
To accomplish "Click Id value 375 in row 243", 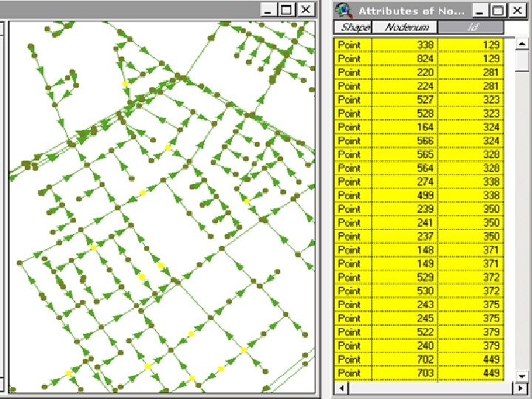I will coord(471,304).
